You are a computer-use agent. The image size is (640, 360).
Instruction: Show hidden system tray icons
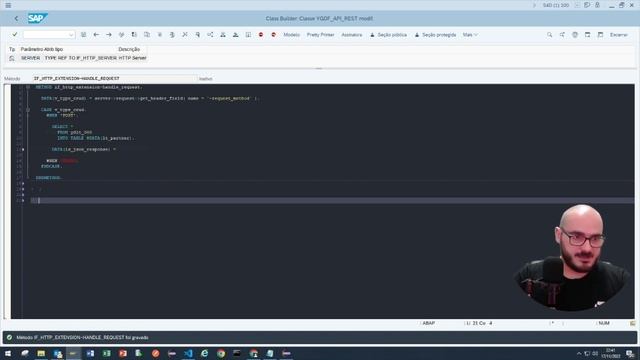(x=579, y=353)
